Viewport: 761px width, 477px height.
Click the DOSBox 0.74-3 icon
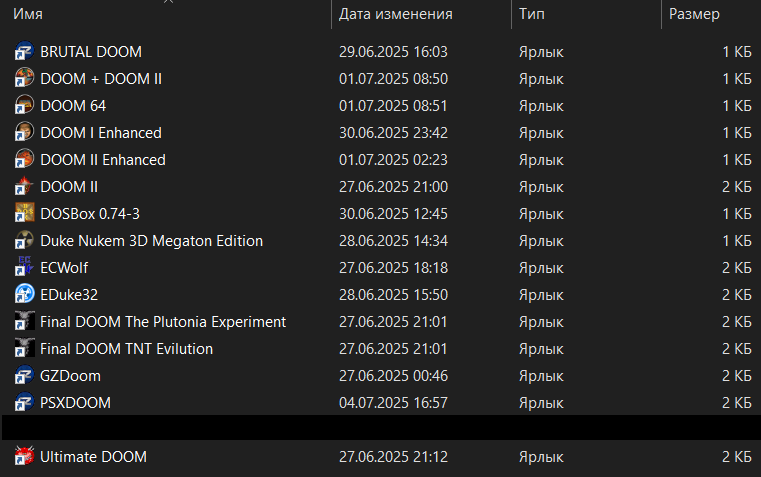coord(25,214)
